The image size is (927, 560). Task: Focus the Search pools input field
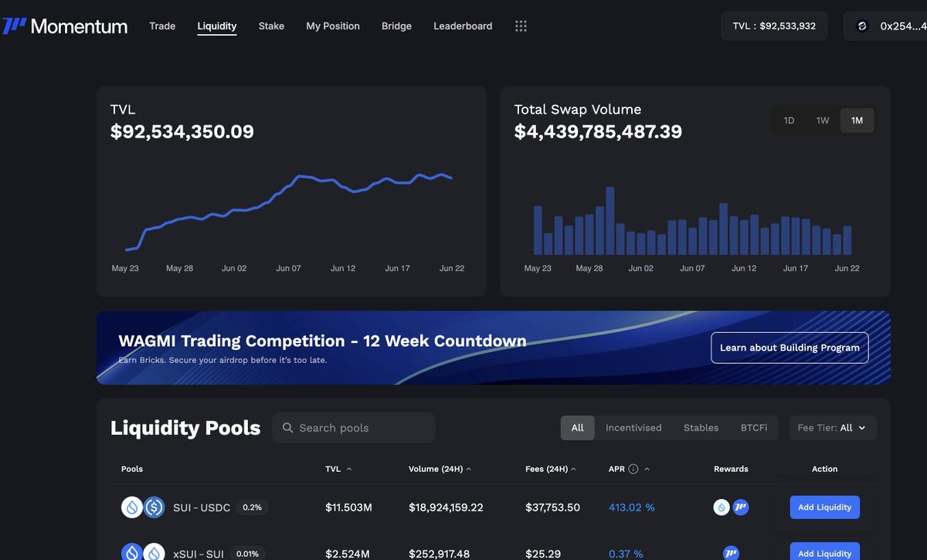pos(354,428)
